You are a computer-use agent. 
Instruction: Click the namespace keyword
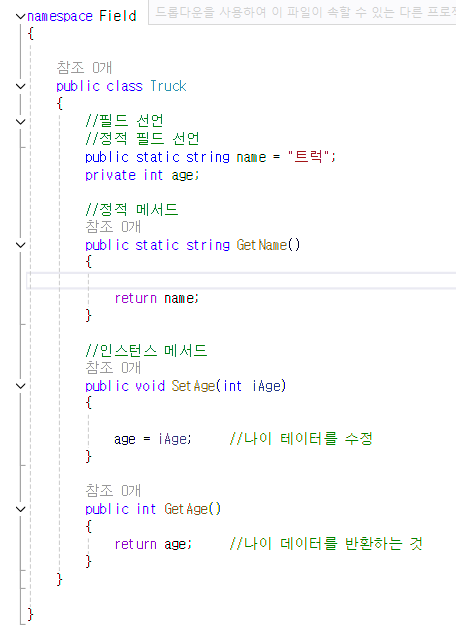pos(60,17)
